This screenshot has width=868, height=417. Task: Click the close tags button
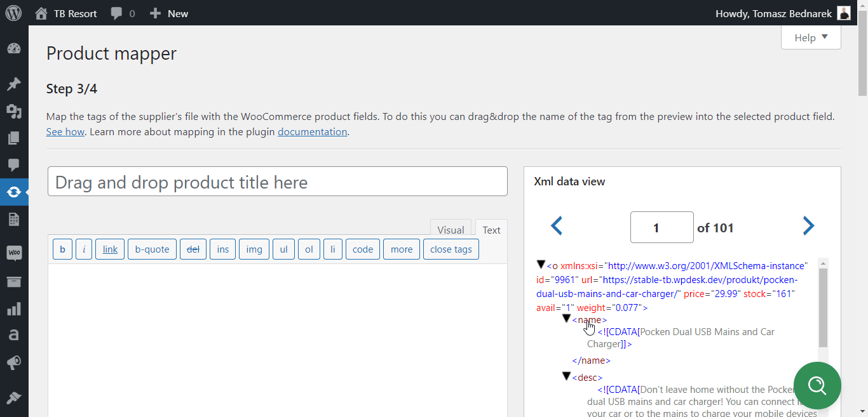tap(451, 249)
